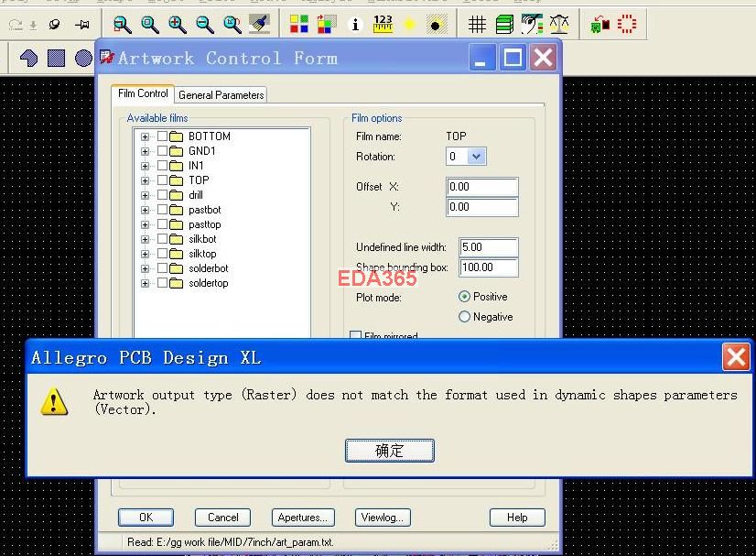Select the IN1 film name

click(196, 166)
